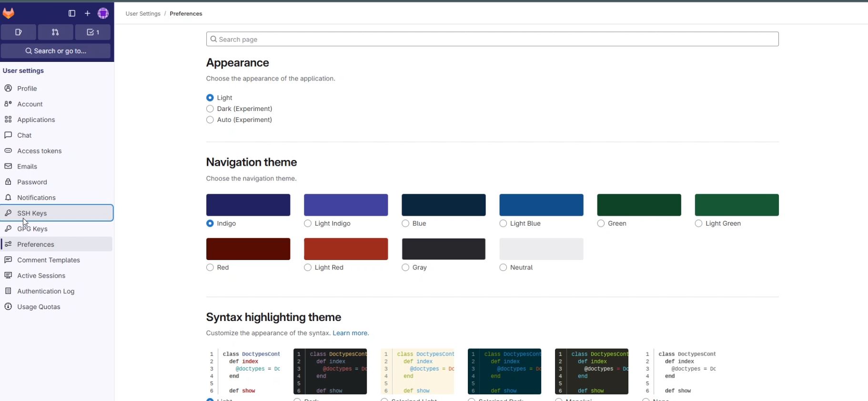Viewport: 868px width, 401px height.
Task: Click the Password lock icon
Action: 8,181
